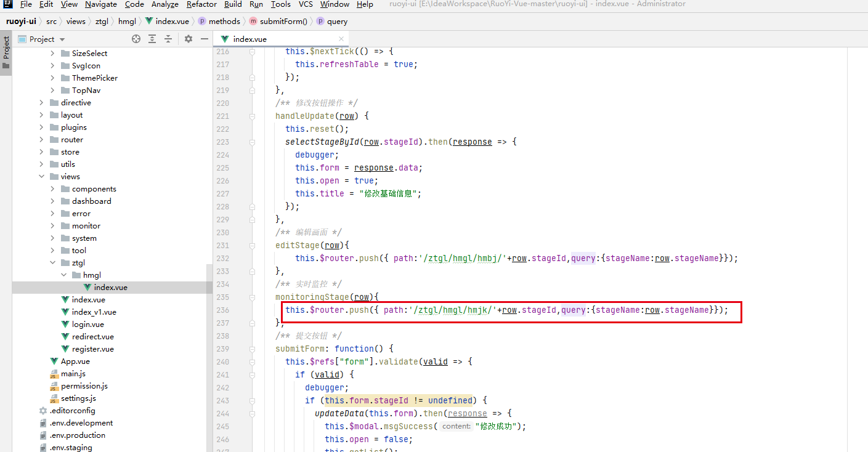Click the Expand All icon in Project panel
The width and height of the screenshot is (868, 452).
pyautogui.click(x=152, y=39)
